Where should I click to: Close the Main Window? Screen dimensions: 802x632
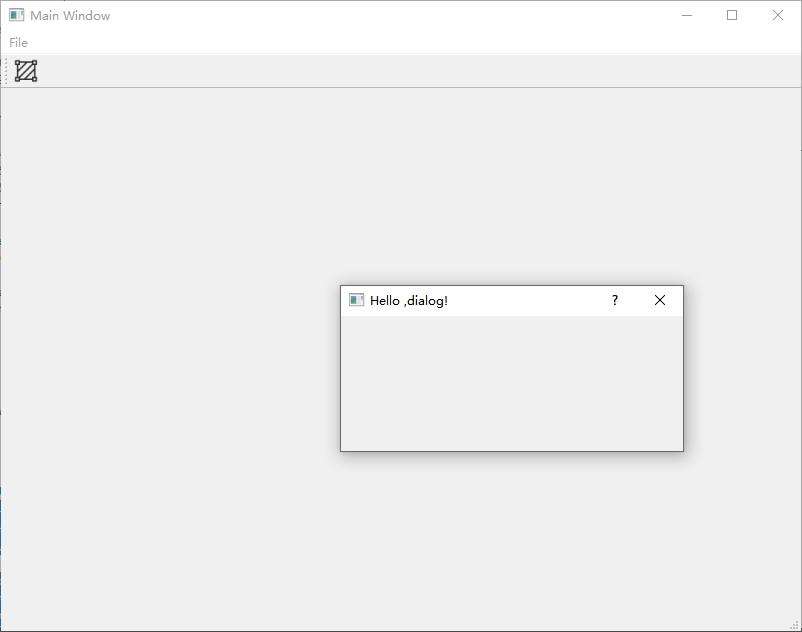pyautogui.click(x=777, y=15)
